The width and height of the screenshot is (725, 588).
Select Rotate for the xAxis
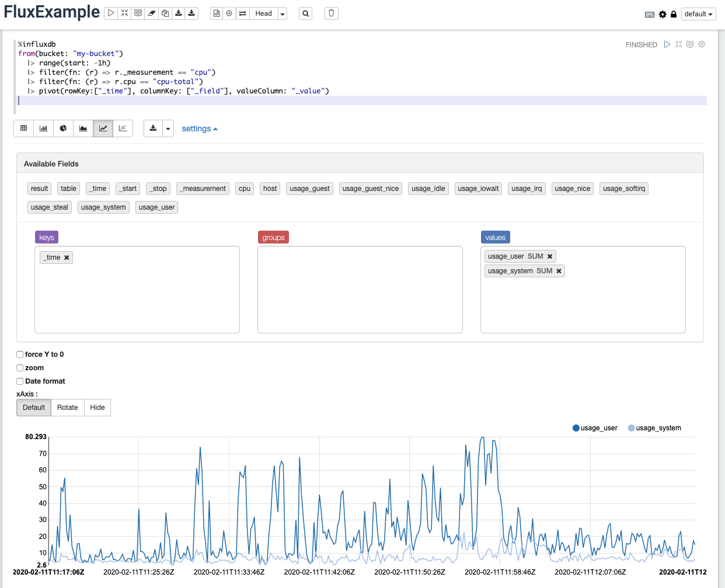tap(67, 408)
